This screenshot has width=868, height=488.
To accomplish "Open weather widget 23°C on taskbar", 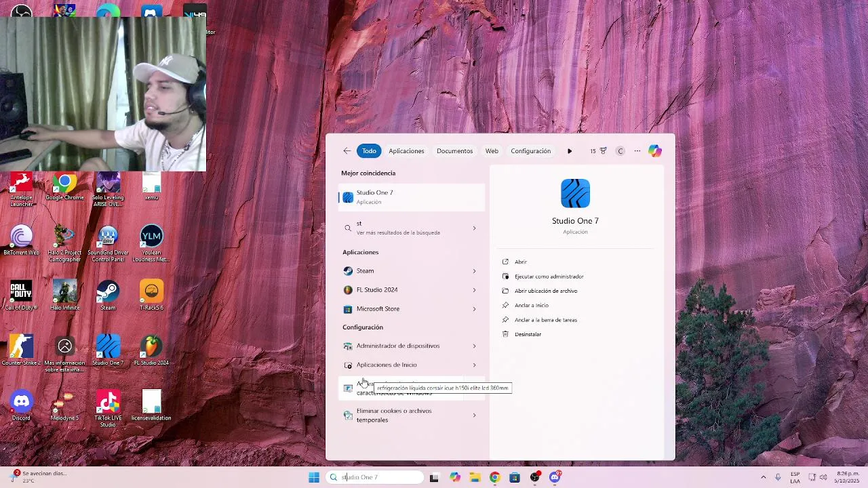I will 37,477.
